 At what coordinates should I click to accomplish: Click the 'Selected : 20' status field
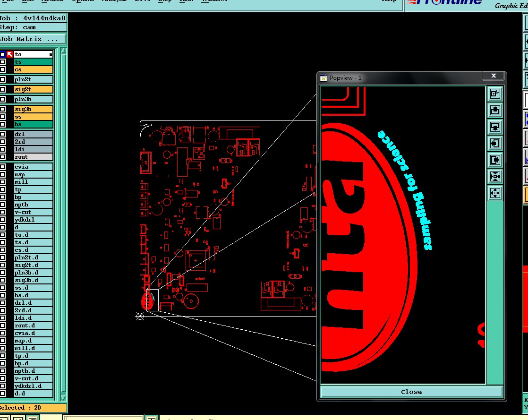[33, 408]
